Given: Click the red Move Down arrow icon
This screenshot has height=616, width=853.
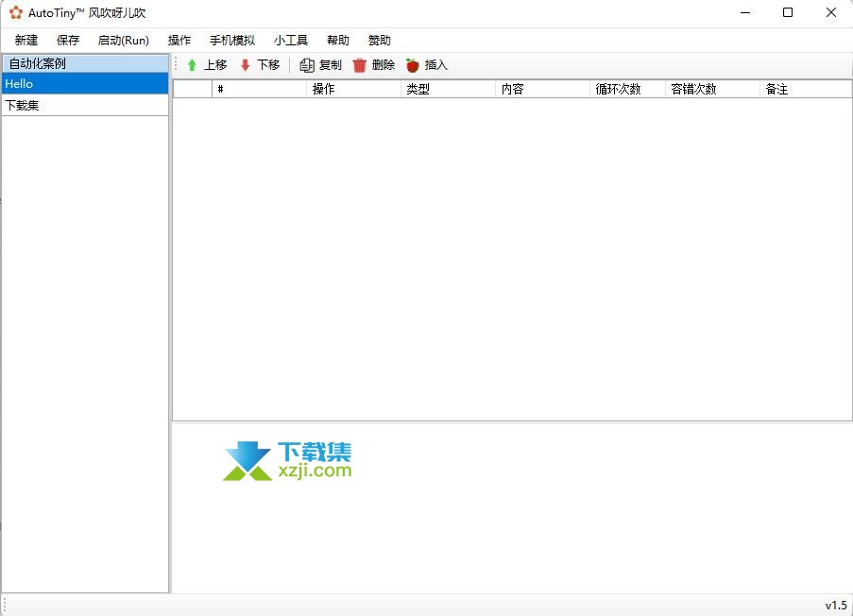Looking at the screenshot, I should point(245,65).
